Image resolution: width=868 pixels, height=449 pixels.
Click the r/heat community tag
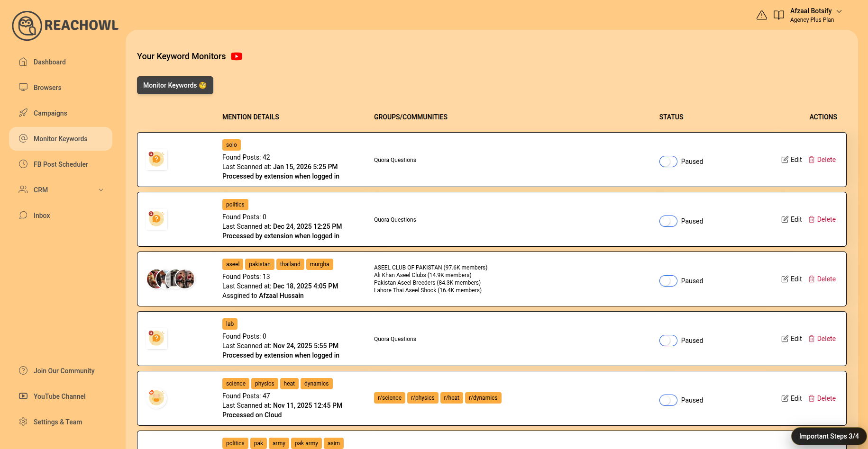point(452,398)
